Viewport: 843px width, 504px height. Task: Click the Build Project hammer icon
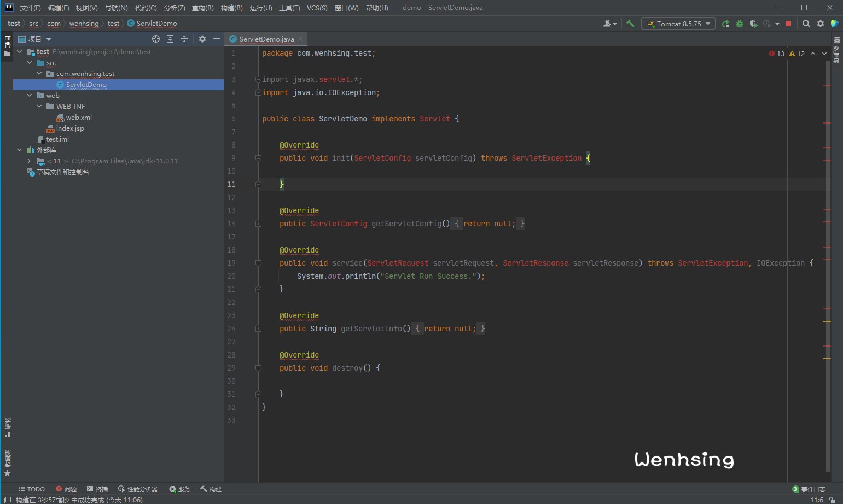pos(630,24)
